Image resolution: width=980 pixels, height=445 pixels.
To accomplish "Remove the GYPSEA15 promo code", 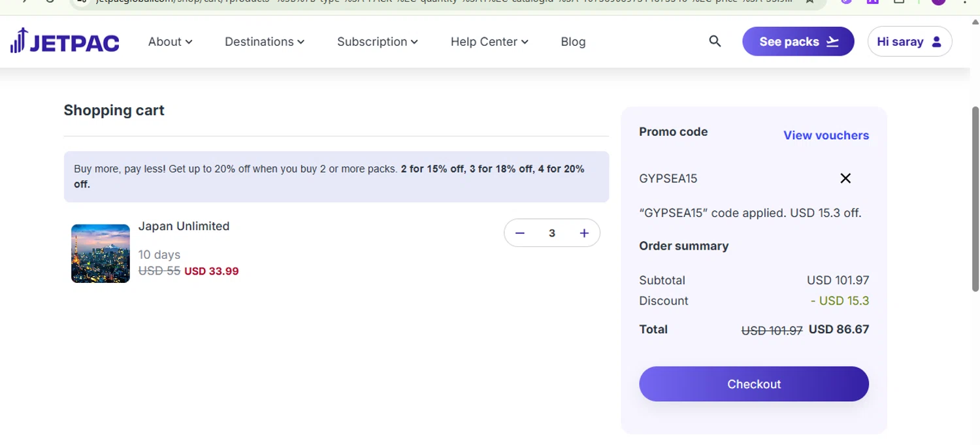I will 845,178.
